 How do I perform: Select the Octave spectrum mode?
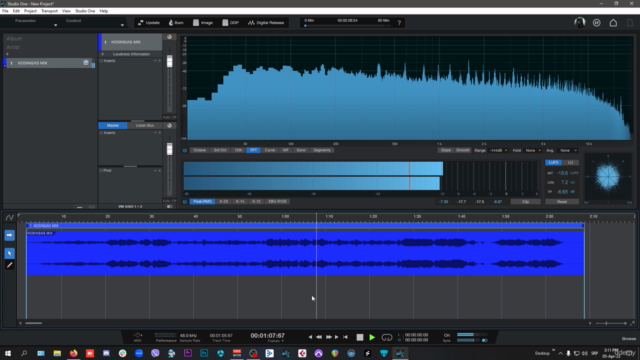click(x=200, y=150)
